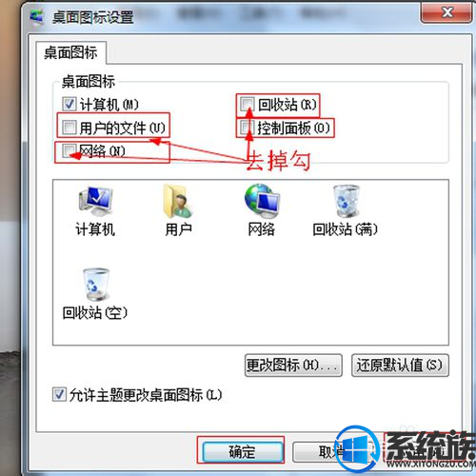Confirm with the 确定 button
This screenshot has width=476, height=476.
pos(242,451)
